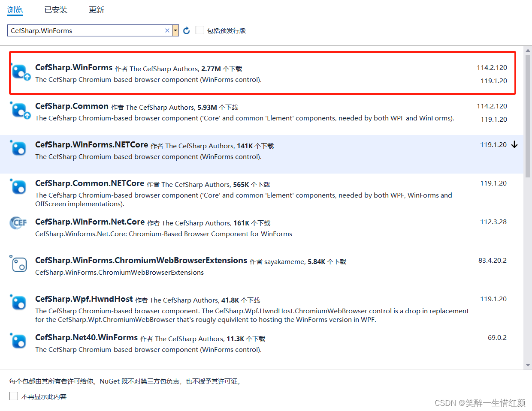Check the 不再显示此内容 checkbox
The image size is (532, 411).
(x=13, y=396)
